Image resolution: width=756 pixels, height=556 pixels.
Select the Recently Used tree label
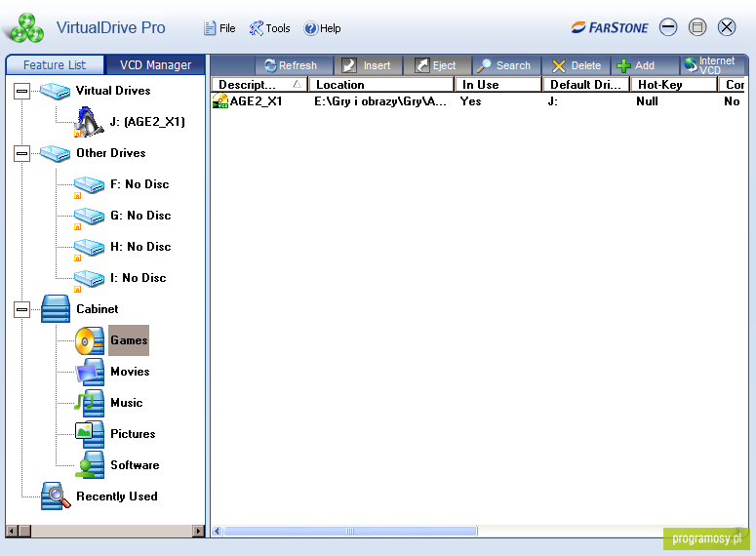117,496
